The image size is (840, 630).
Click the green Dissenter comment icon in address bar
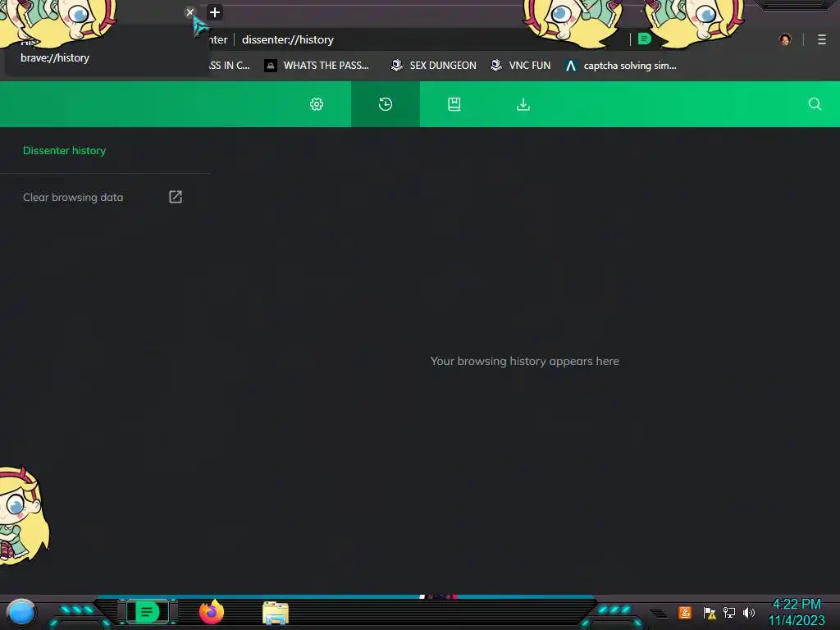pyautogui.click(x=645, y=39)
